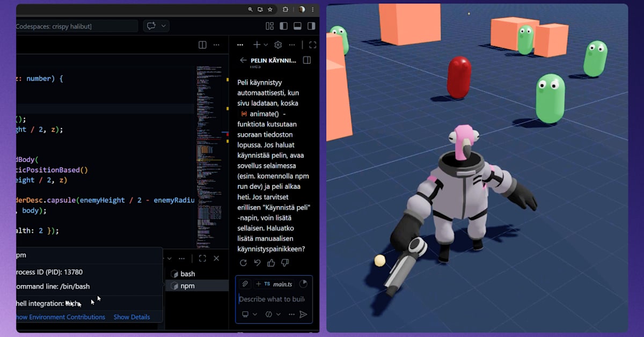Click Show Environment Contributions link
The height and width of the screenshot is (337, 644).
tap(60, 317)
